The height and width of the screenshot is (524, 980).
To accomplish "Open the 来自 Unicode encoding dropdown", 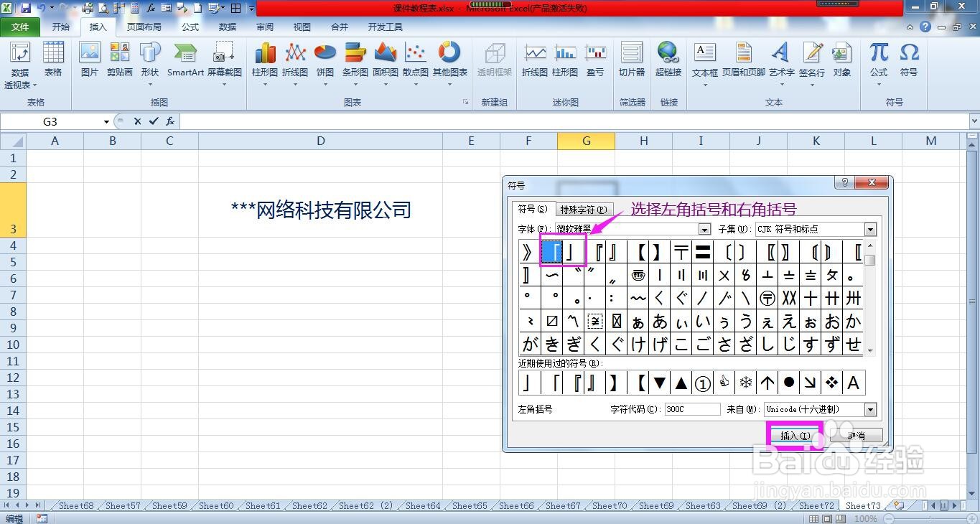I will click(870, 409).
